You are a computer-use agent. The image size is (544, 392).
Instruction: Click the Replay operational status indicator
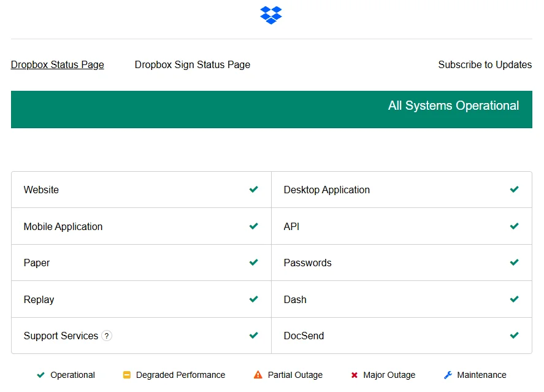coord(253,299)
